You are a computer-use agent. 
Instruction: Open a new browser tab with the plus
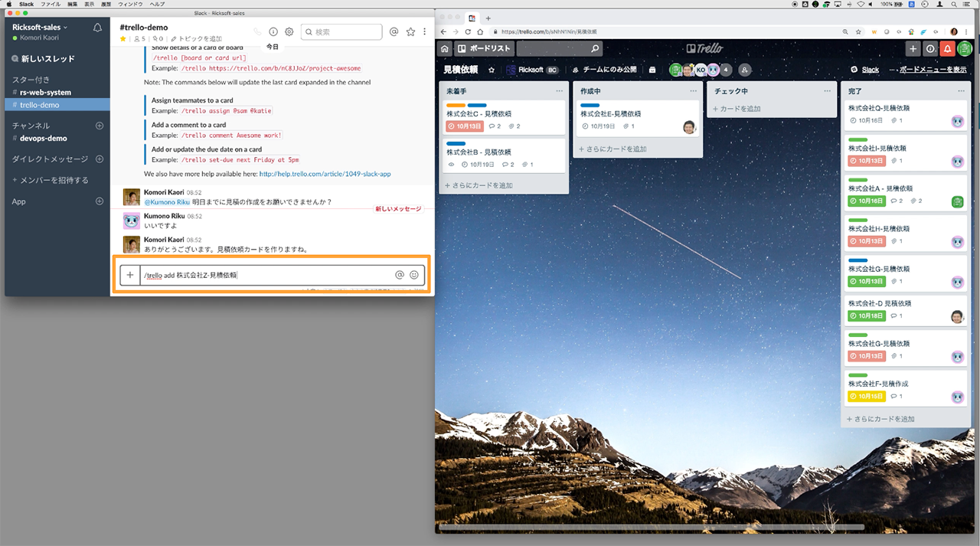488,18
